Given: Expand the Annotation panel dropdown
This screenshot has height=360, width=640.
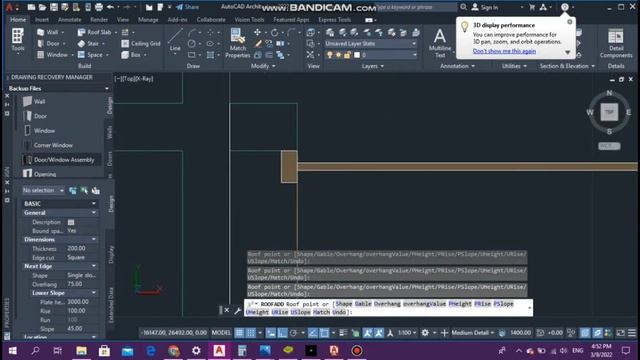Looking at the screenshot, I should point(457,66).
